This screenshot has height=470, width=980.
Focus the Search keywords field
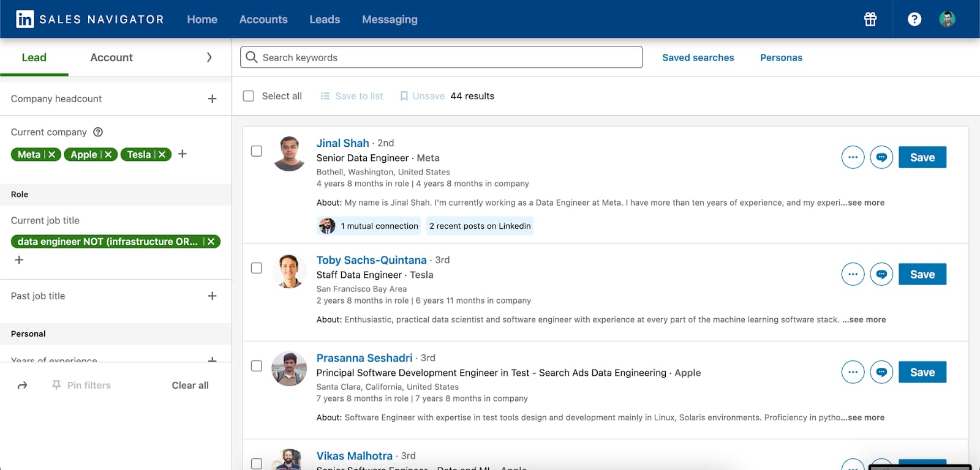441,57
